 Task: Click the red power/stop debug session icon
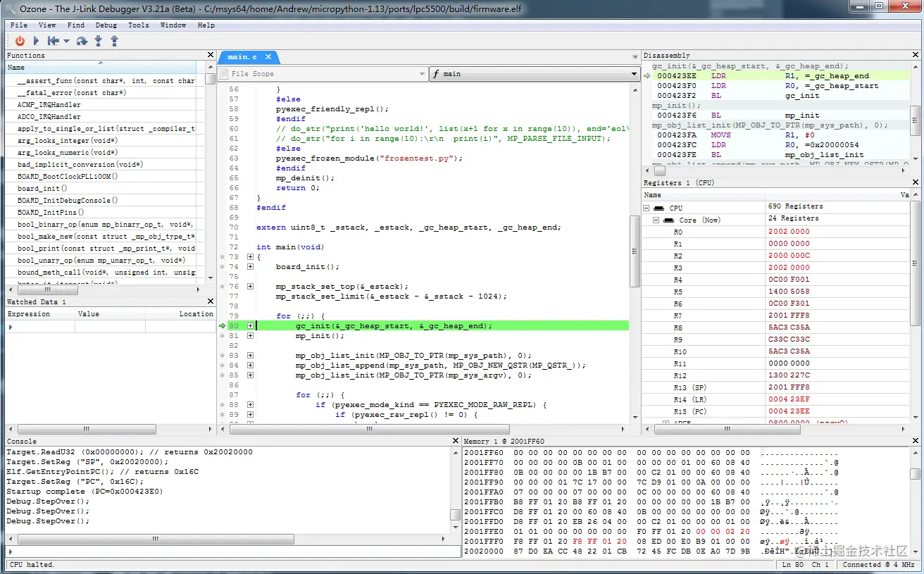20,41
